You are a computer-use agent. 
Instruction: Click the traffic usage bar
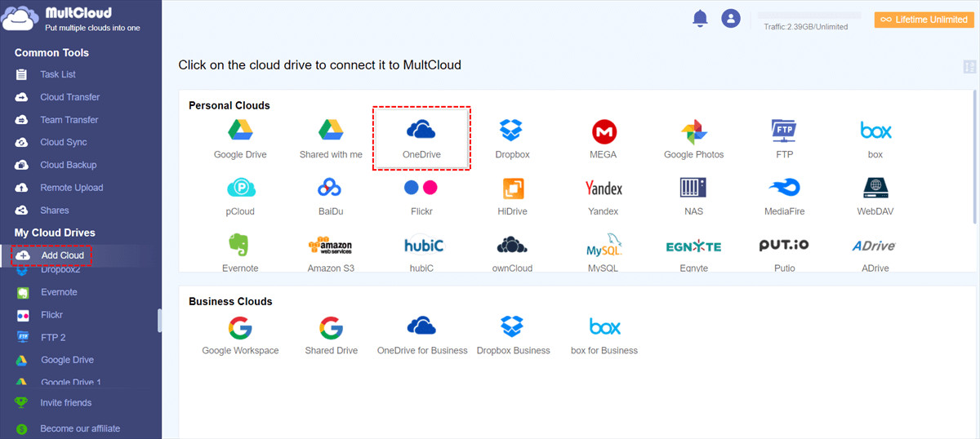click(x=809, y=16)
